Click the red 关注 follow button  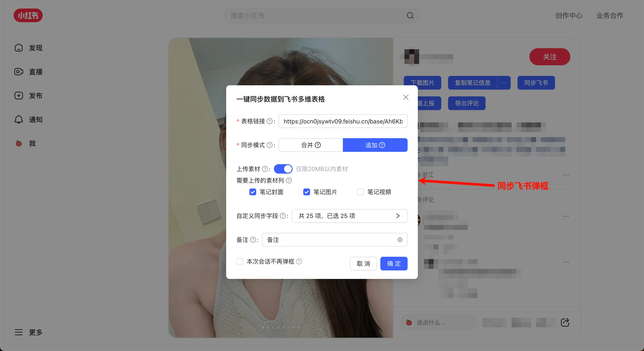(549, 57)
